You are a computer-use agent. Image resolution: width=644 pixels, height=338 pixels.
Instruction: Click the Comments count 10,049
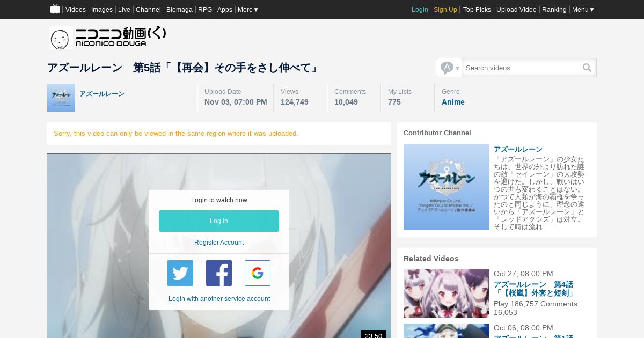tap(346, 102)
